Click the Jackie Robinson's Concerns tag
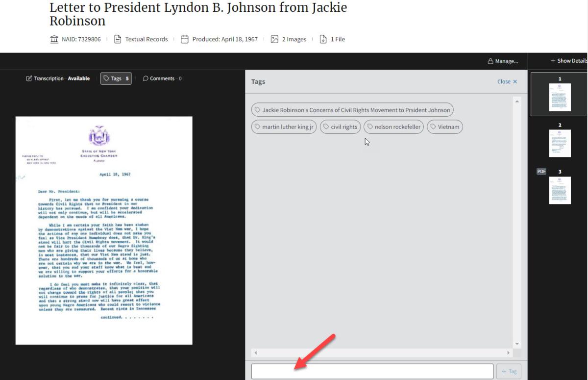Image resolution: width=588 pixels, height=380 pixels. point(352,110)
